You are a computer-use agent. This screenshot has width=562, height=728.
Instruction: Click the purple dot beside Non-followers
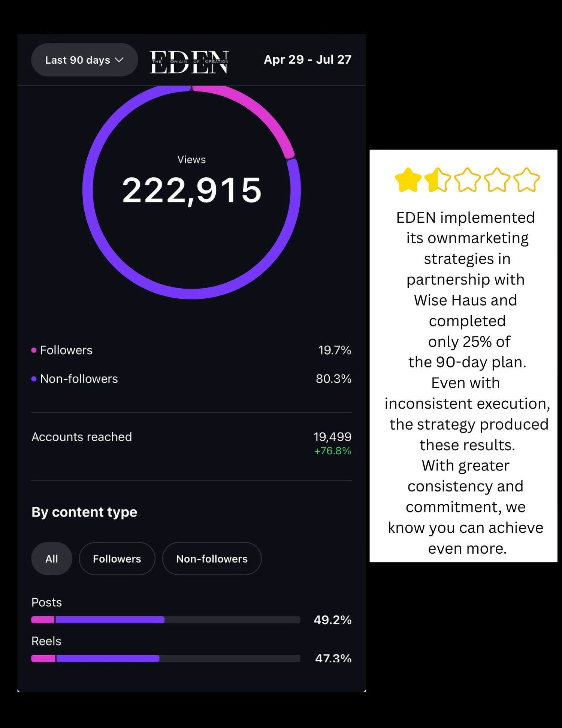point(34,379)
